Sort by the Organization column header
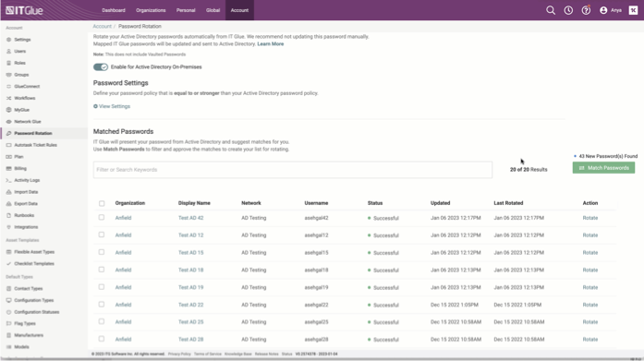644x361 pixels. (129, 203)
